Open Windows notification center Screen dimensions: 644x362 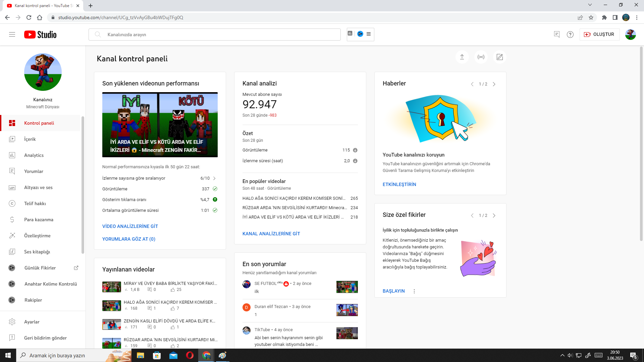(x=634, y=355)
